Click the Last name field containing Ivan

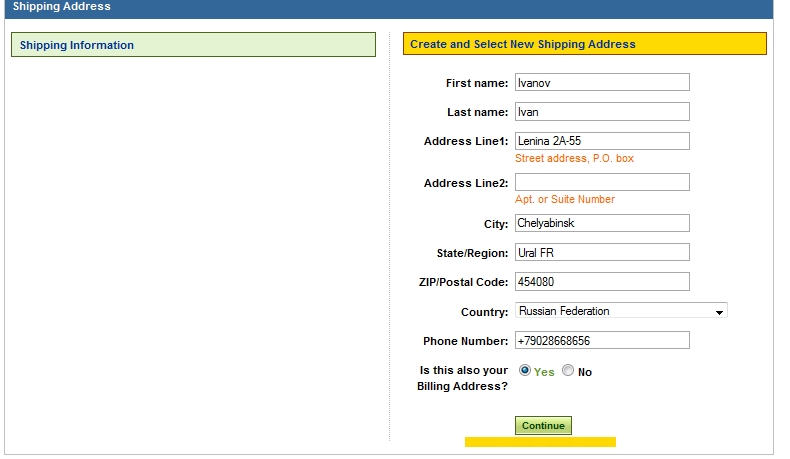coord(602,112)
